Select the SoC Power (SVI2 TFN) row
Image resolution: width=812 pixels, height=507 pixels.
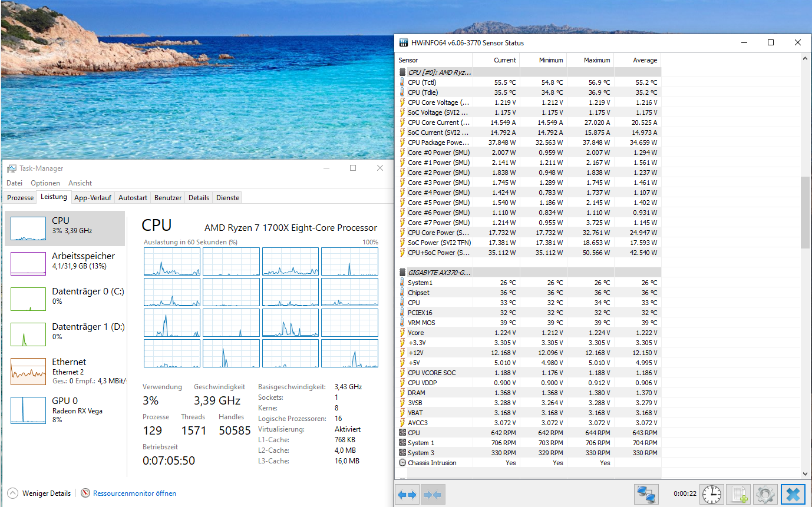click(x=528, y=243)
